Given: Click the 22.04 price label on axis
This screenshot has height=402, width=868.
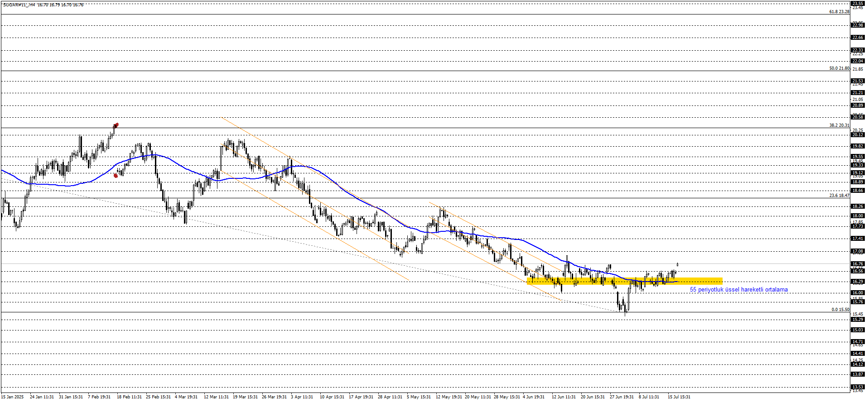Looking at the screenshot, I should pos(858,61).
